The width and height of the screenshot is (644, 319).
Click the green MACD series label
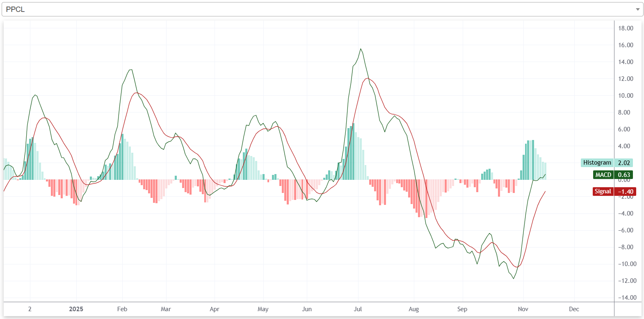tap(603, 175)
